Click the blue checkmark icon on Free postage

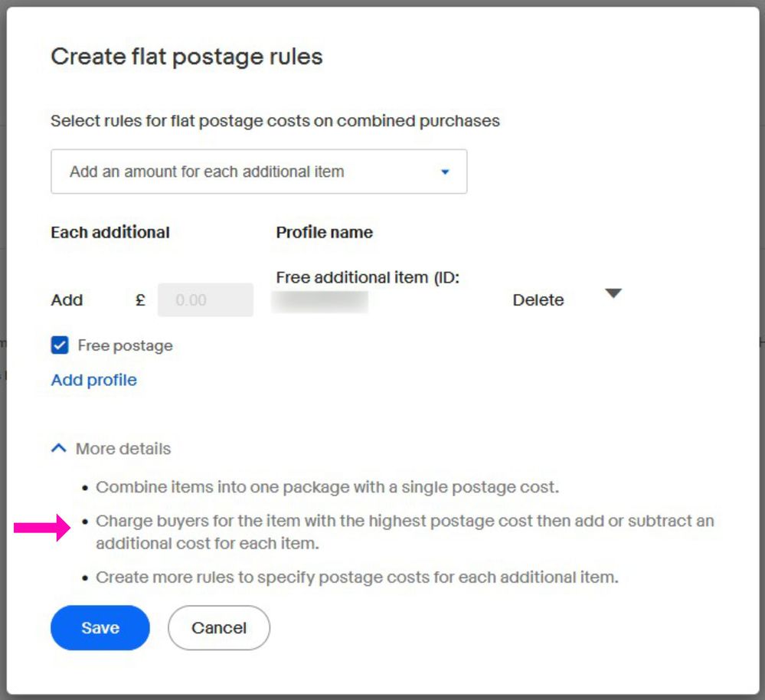click(x=59, y=345)
